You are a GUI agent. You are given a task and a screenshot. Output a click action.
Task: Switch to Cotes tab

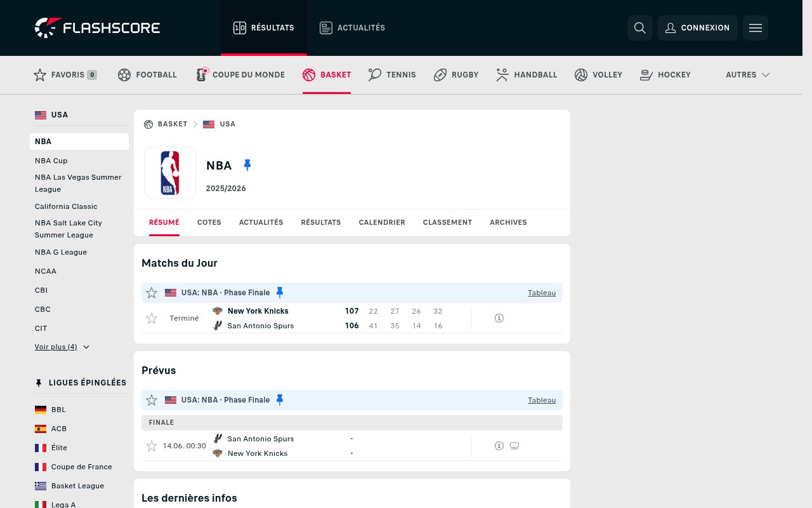point(209,222)
